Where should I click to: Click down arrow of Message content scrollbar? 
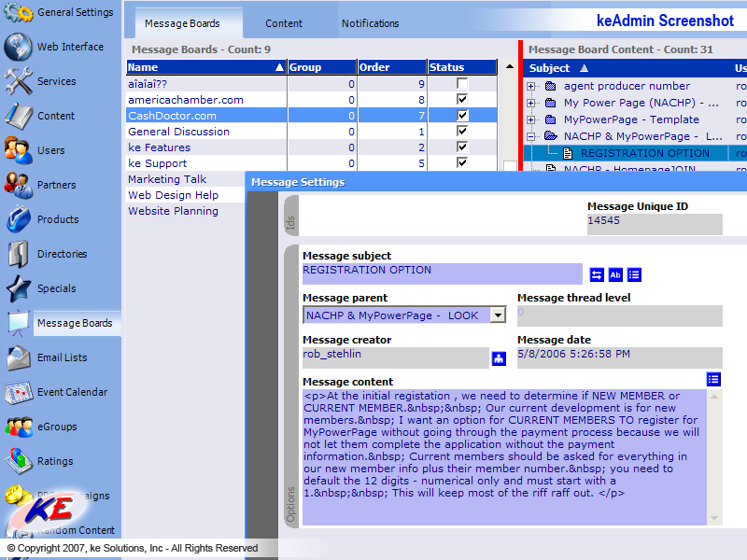[714, 518]
